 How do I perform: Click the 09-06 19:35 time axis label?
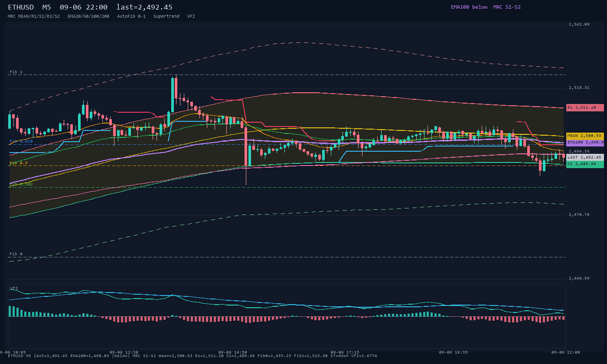[454, 352]
